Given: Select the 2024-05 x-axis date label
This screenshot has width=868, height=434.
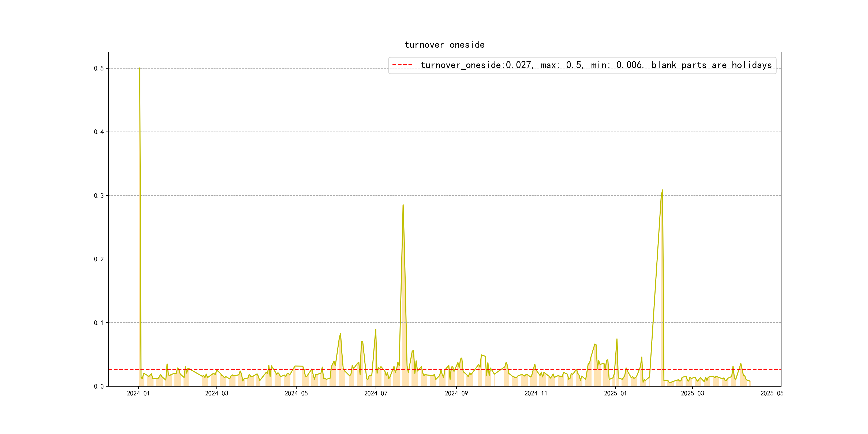Looking at the screenshot, I should (296, 393).
